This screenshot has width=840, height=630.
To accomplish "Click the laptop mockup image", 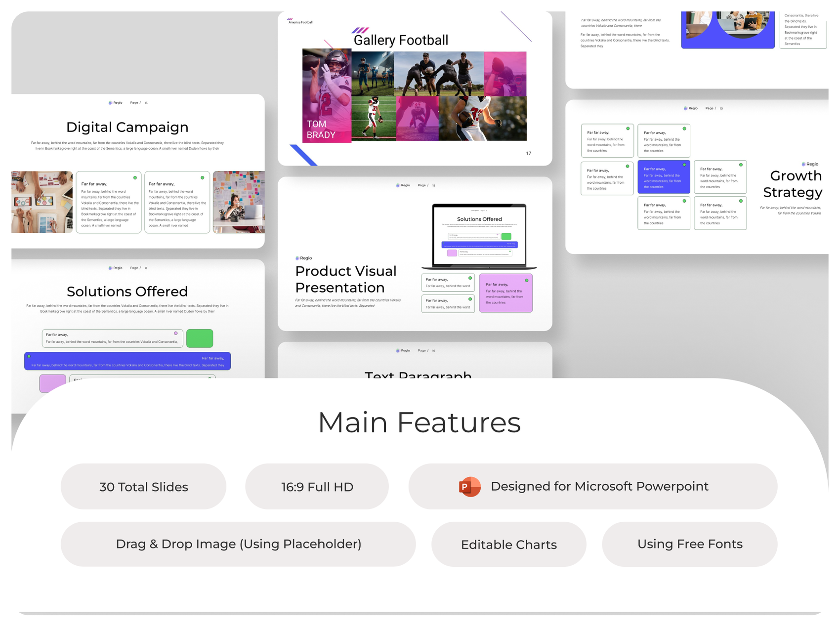I will point(479,237).
